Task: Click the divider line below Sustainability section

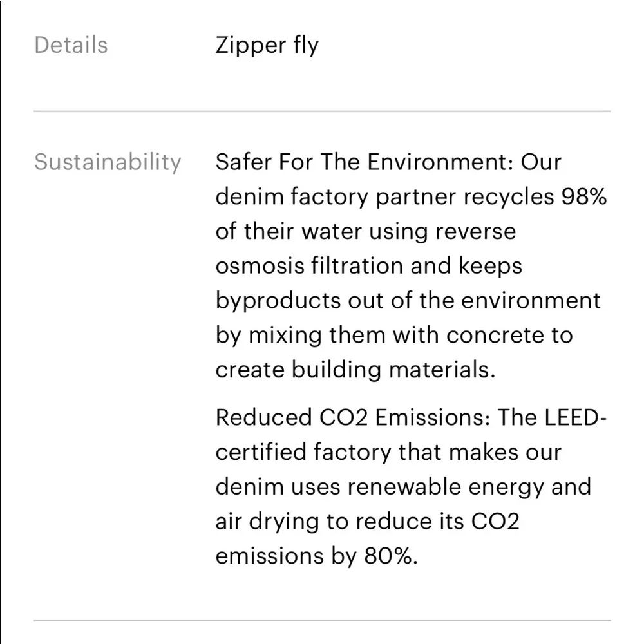Action: 322,621
